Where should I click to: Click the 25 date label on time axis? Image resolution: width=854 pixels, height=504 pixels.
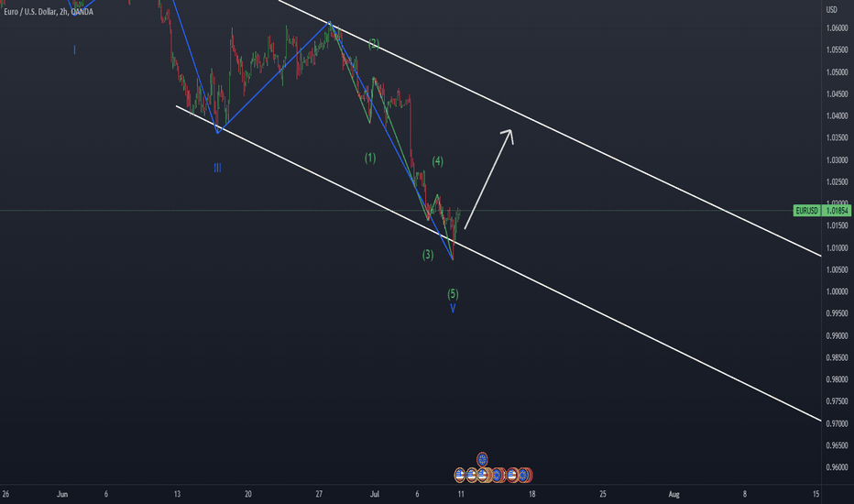603,494
